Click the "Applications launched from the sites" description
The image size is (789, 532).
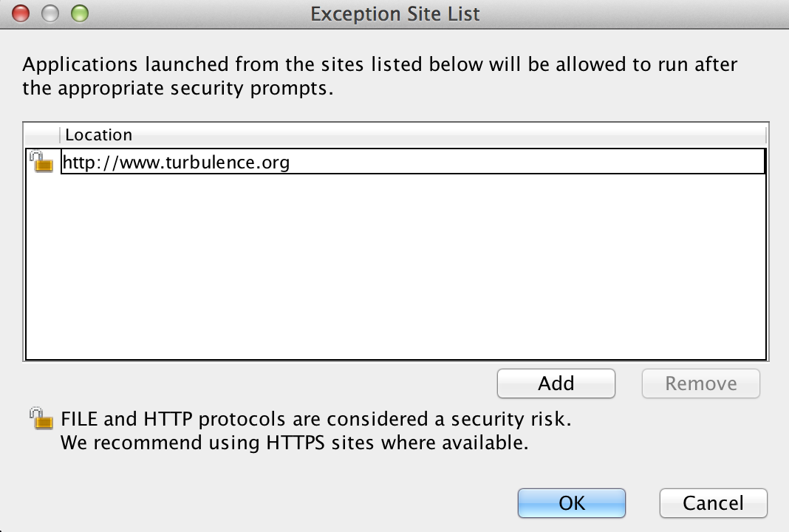coord(380,76)
